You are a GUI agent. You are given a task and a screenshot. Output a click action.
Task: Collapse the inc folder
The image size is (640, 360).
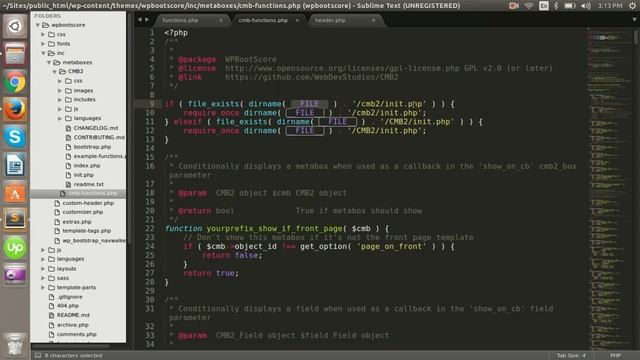[x=43, y=53]
